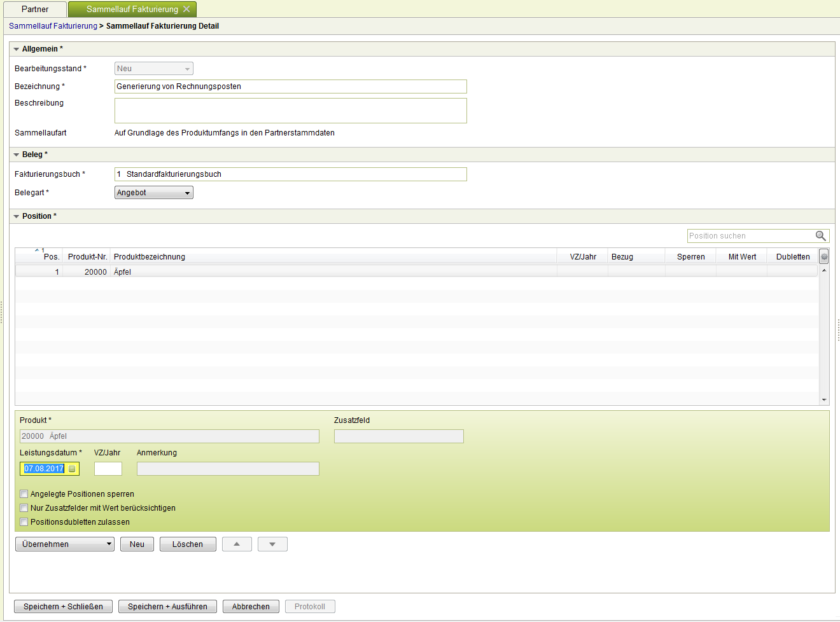Click the Bezug column header

click(x=622, y=257)
